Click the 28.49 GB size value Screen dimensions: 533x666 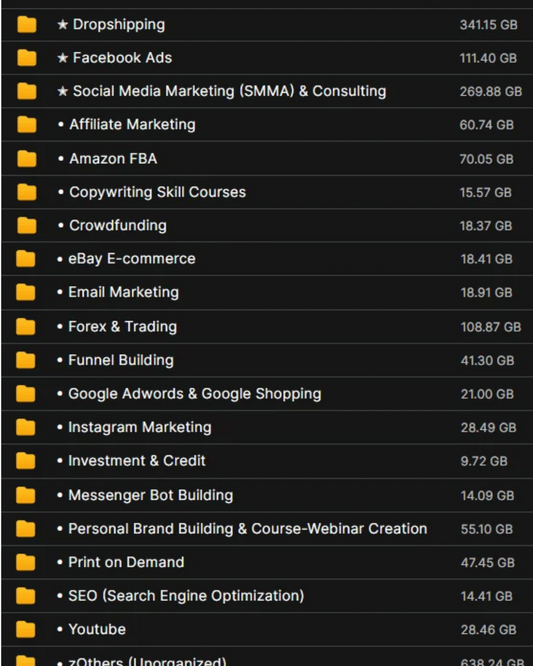point(488,428)
